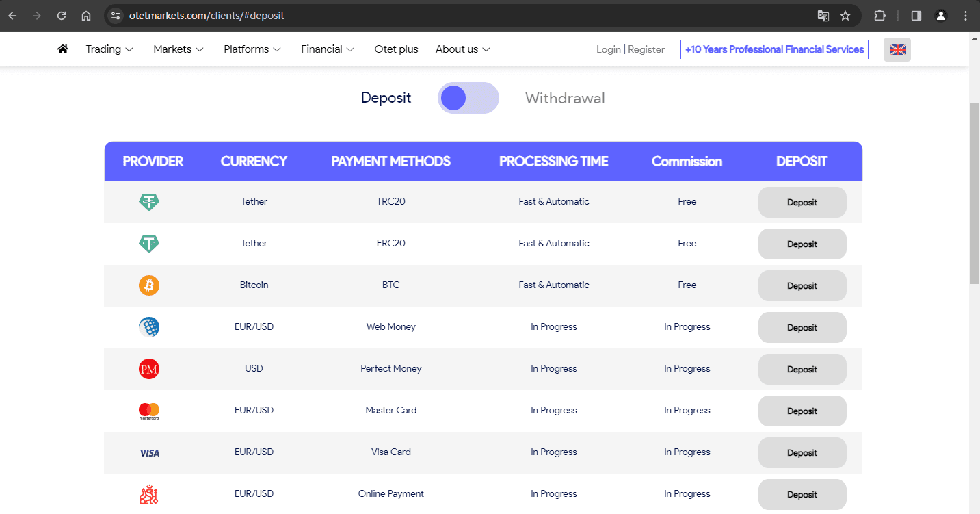The height and width of the screenshot is (514, 980).
Task: Click Deposit button for Master Card
Action: pos(802,411)
